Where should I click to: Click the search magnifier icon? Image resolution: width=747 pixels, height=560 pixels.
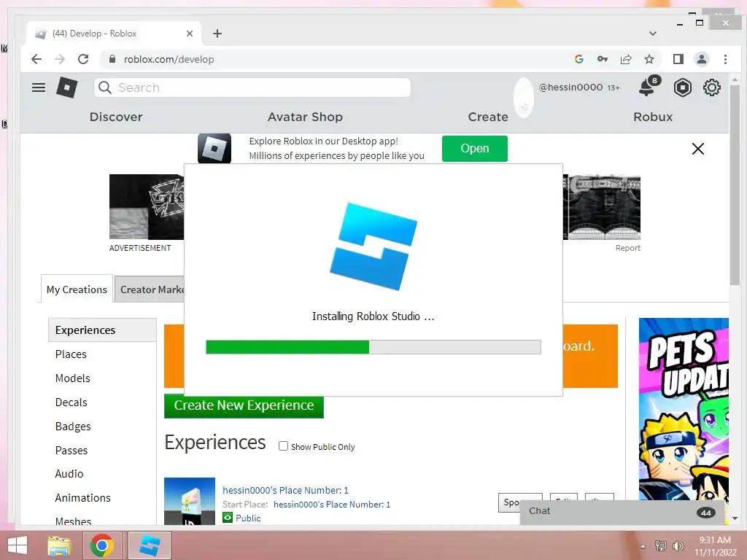pos(105,87)
